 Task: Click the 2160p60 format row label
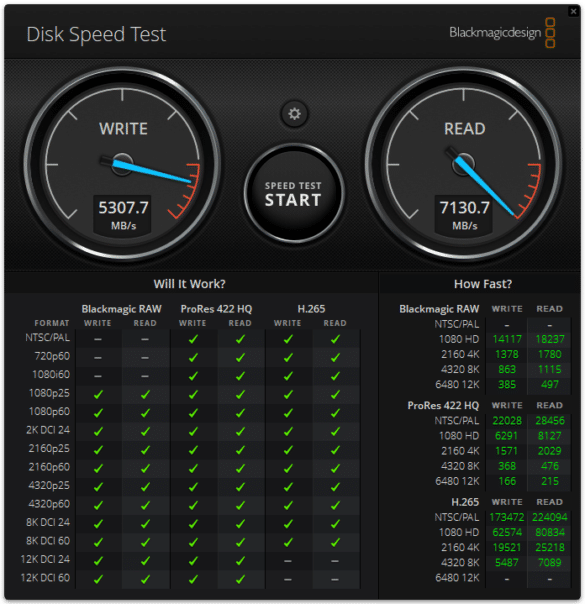[x=49, y=467]
